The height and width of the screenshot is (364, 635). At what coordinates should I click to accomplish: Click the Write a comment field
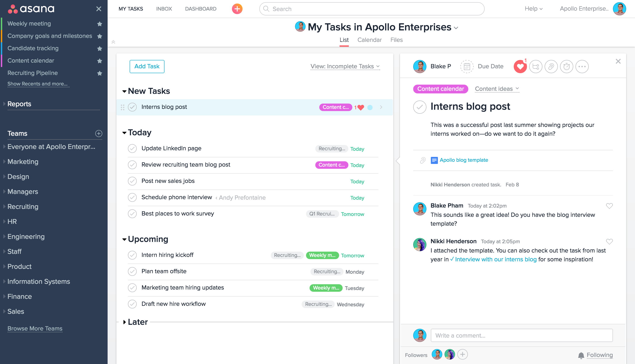tap(521, 336)
